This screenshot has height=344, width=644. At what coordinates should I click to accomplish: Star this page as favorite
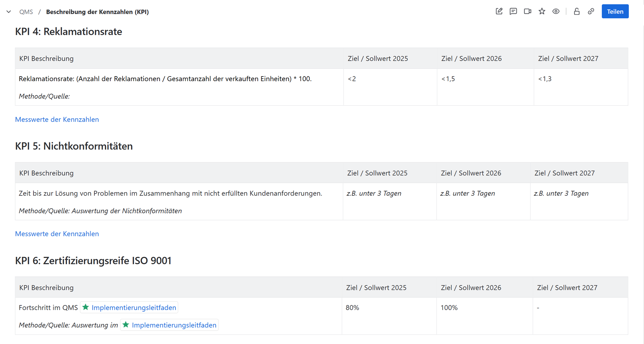pos(542,11)
